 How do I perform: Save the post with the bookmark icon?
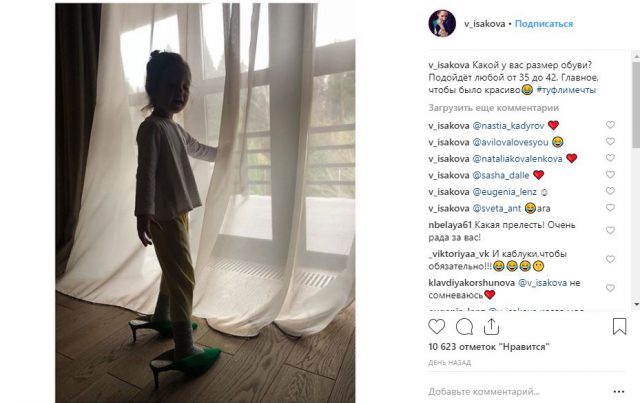point(619,326)
